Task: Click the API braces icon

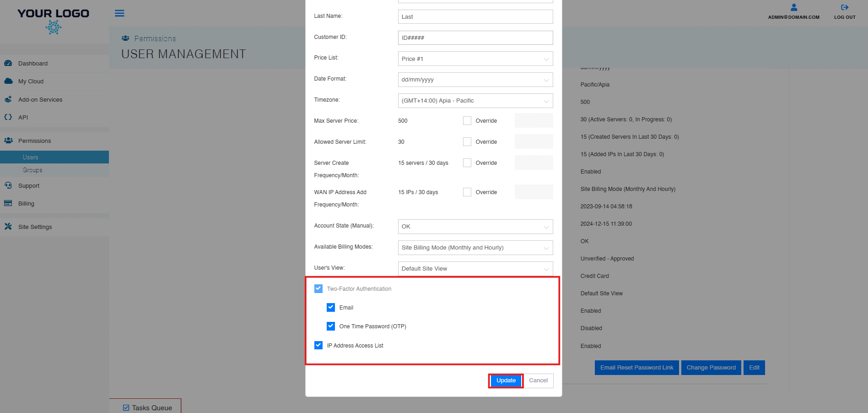Action: [x=8, y=117]
